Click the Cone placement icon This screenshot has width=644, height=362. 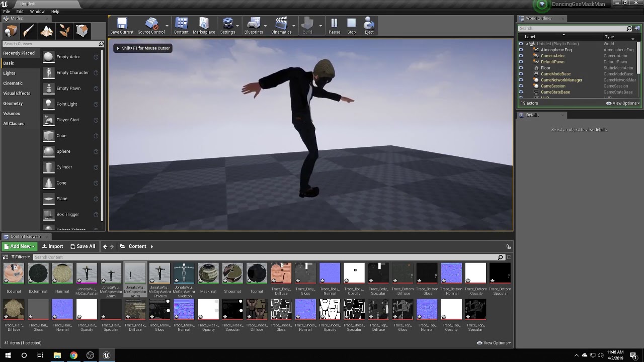pos(48,183)
